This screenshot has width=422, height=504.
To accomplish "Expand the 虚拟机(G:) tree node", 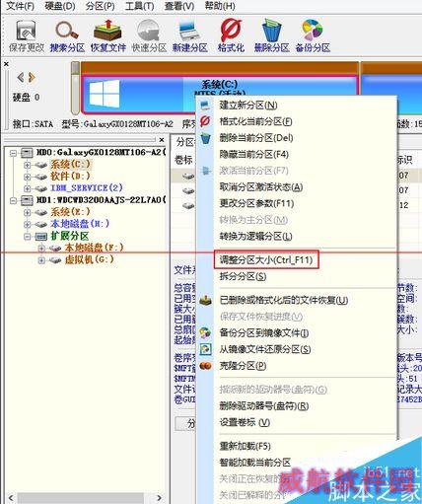I will (x=41, y=260).
